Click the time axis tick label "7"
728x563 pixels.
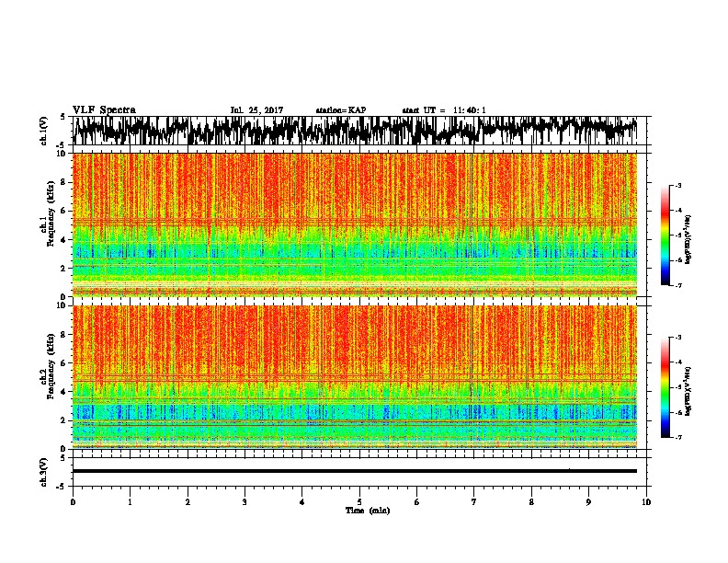474,502
